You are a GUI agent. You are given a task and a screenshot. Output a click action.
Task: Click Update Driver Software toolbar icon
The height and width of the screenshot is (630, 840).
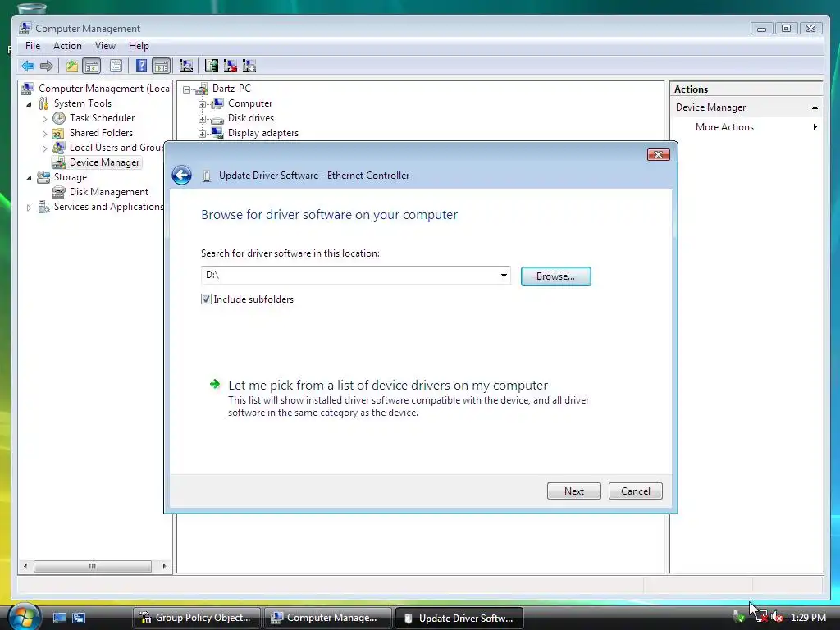(x=212, y=66)
